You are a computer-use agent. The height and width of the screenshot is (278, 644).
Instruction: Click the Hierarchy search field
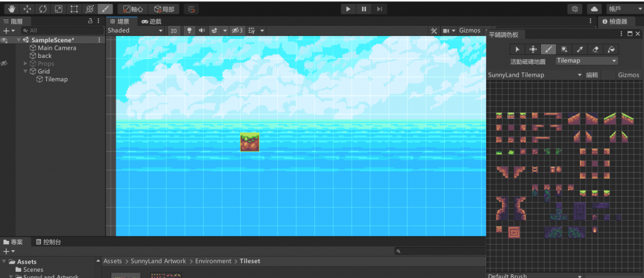click(62, 30)
